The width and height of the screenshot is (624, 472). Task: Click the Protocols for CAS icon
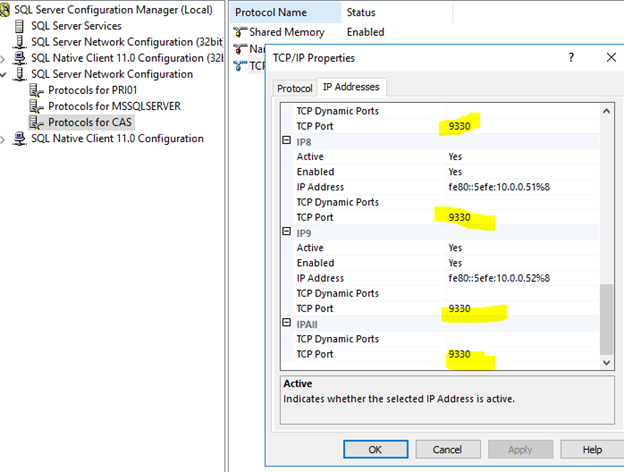tap(36, 123)
